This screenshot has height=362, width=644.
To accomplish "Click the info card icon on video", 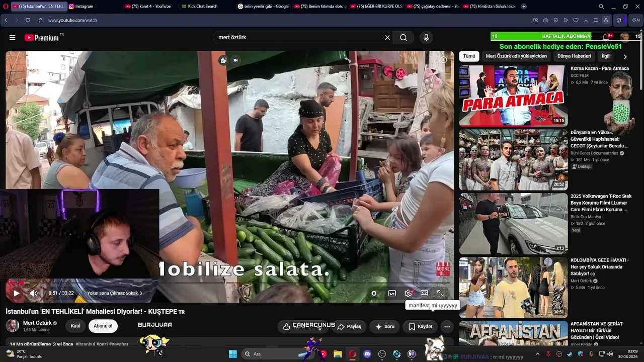I will pyautogui.click(x=444, y=60).
